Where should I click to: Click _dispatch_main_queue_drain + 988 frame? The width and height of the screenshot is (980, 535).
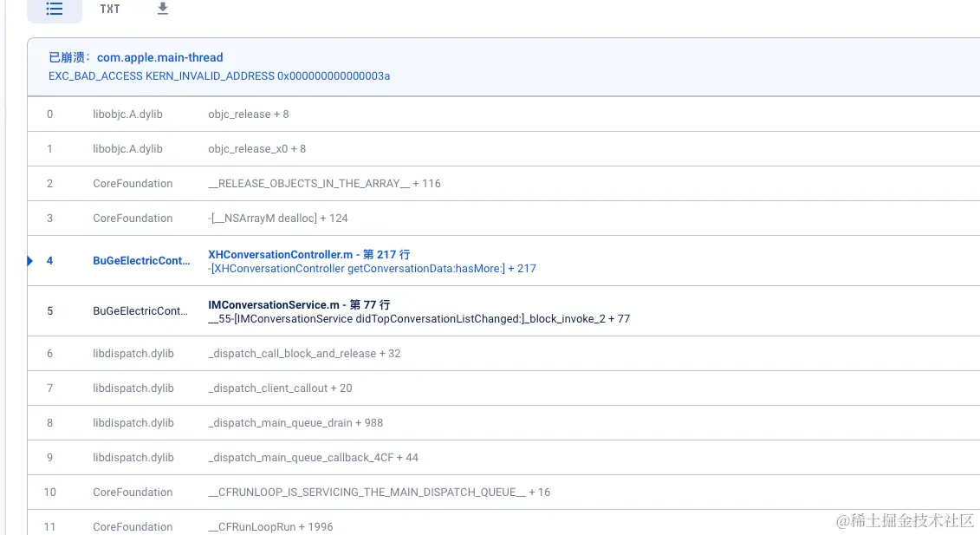[295, 423]
